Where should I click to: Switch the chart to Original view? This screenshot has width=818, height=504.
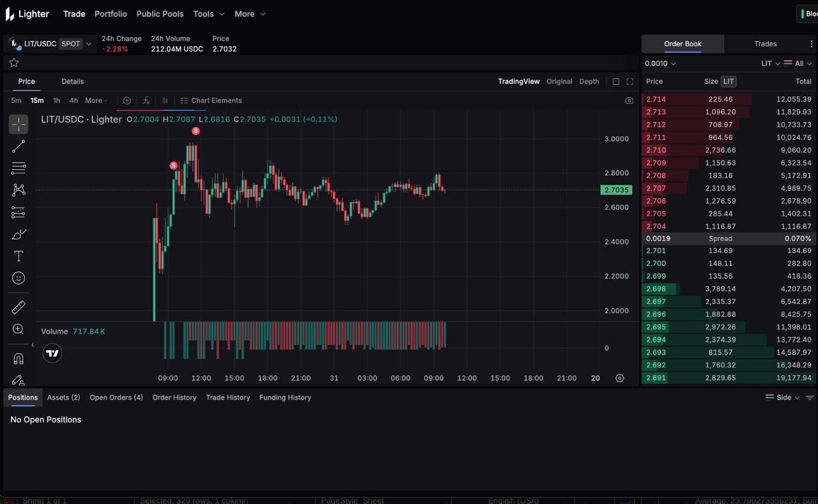point(559,82)
